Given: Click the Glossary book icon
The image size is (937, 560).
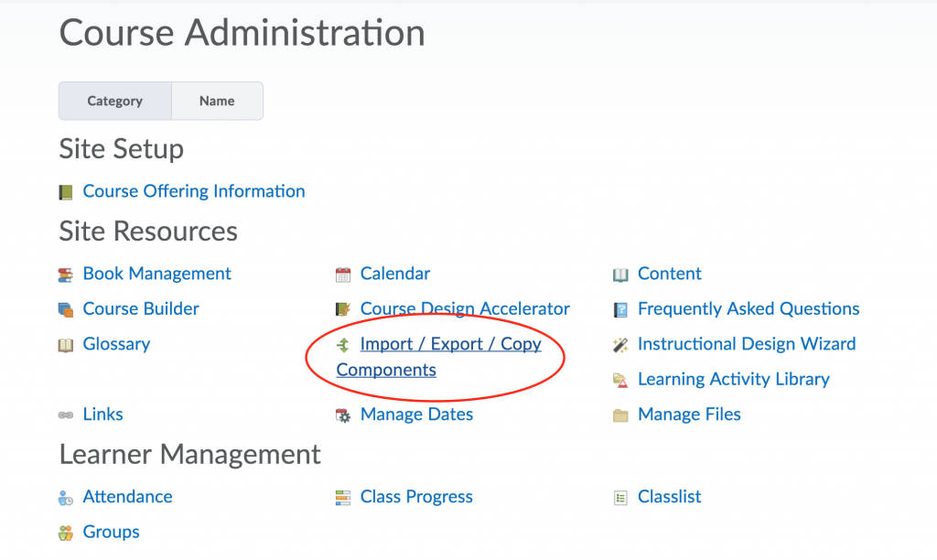Looking at the screenshot, I should 64,344.
